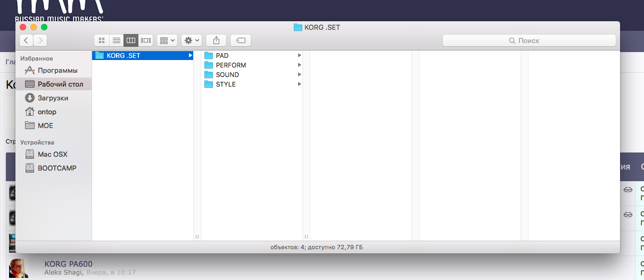
Task: Expand the PAD folder arrow
Action: point(300,55)
